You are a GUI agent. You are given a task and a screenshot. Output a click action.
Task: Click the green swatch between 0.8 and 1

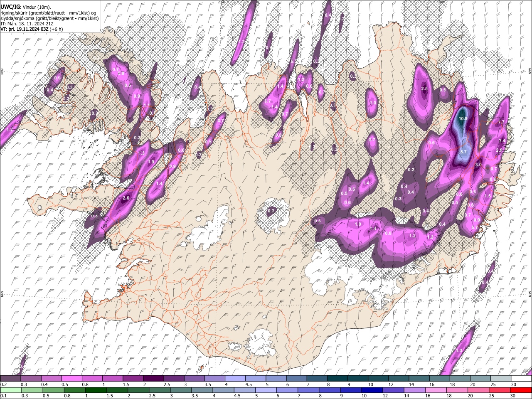tap(74, 390)
